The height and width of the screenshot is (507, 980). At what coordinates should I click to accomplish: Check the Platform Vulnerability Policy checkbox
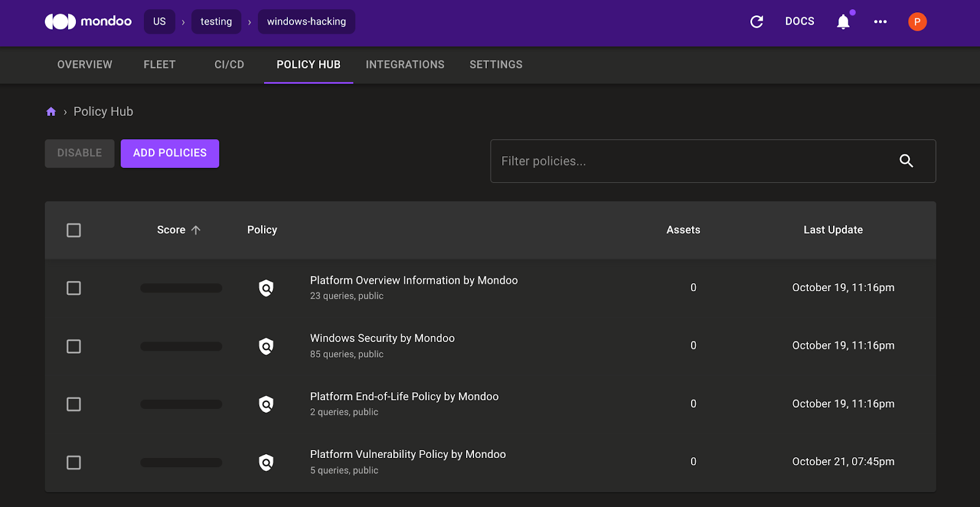click(73, 462)
